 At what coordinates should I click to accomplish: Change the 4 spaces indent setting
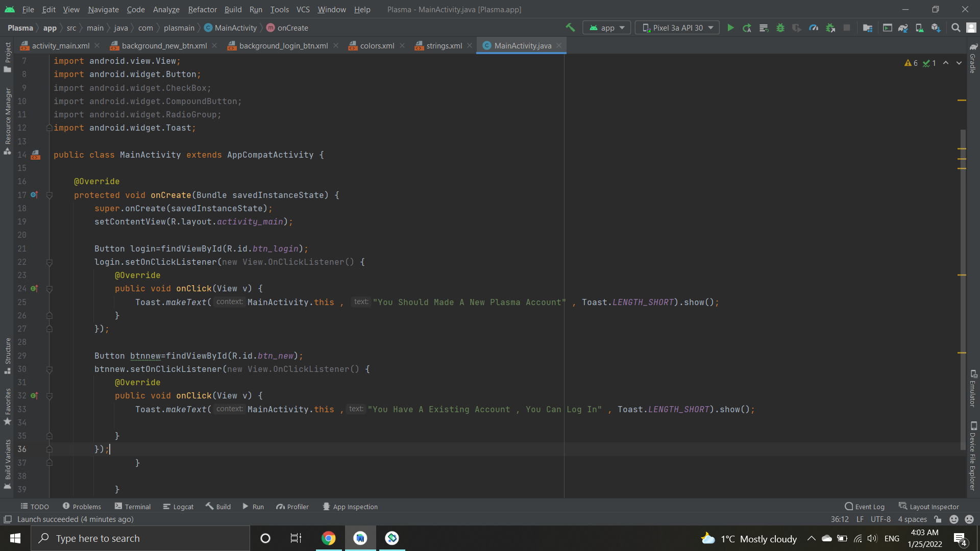pos(912,519)
